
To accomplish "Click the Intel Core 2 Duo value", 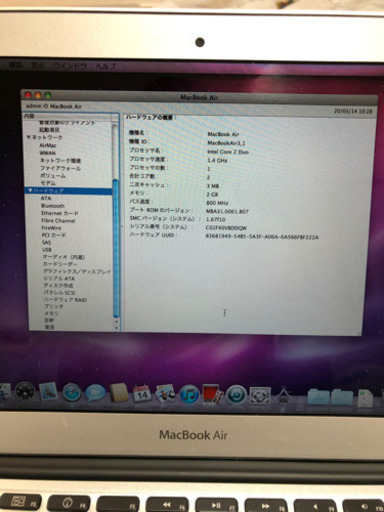I will pyautogui.click(x=228, y=152).
